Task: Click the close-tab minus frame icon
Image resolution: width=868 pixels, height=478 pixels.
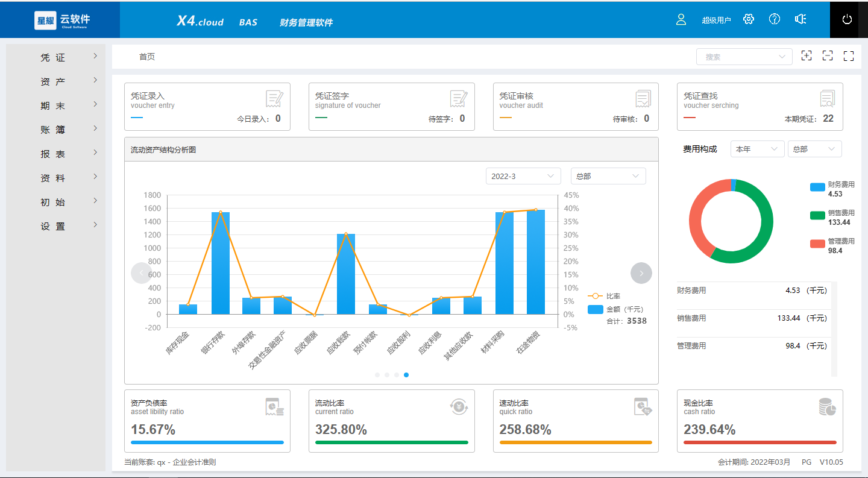Action: click(x=828, y=55)
